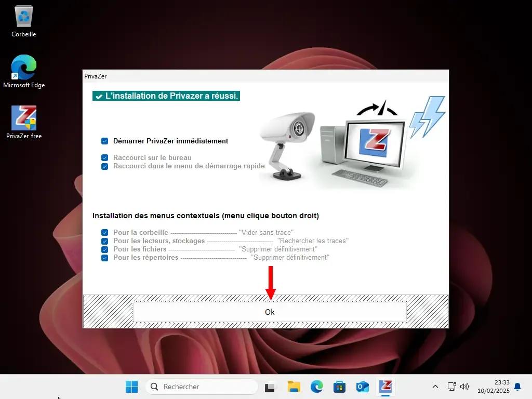Click "Supprimer définitivement" in the répertoires row
Image resolution: width=532 pixels, height=399 pixels.
290,258
